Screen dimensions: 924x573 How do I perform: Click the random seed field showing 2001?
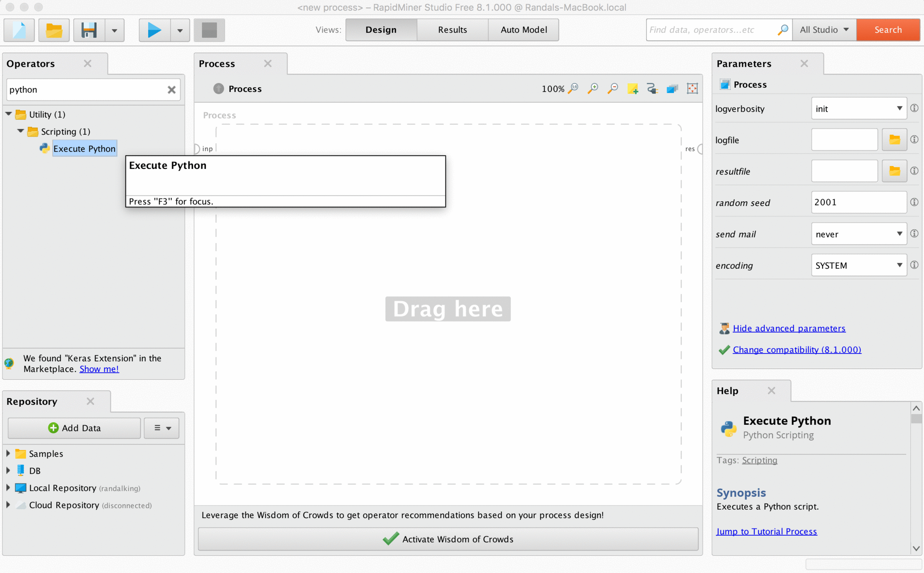point(859,202)
